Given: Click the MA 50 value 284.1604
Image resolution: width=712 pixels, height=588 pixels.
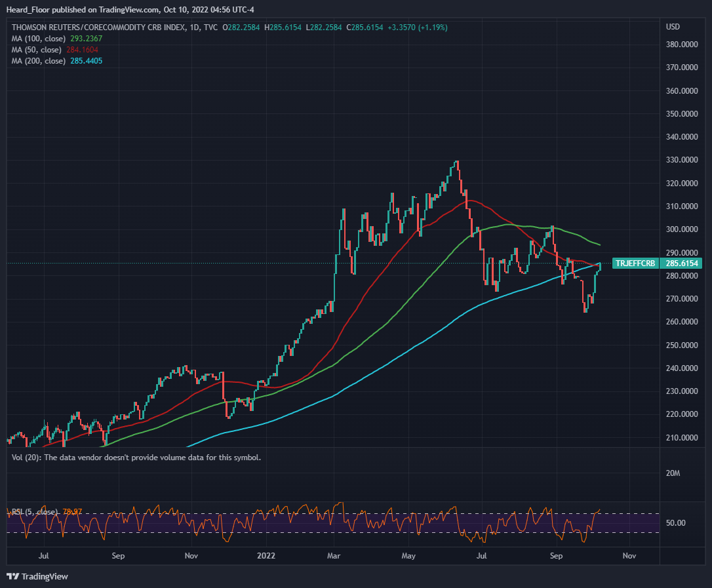Looking at the screenshot, I should pos(82,50).
